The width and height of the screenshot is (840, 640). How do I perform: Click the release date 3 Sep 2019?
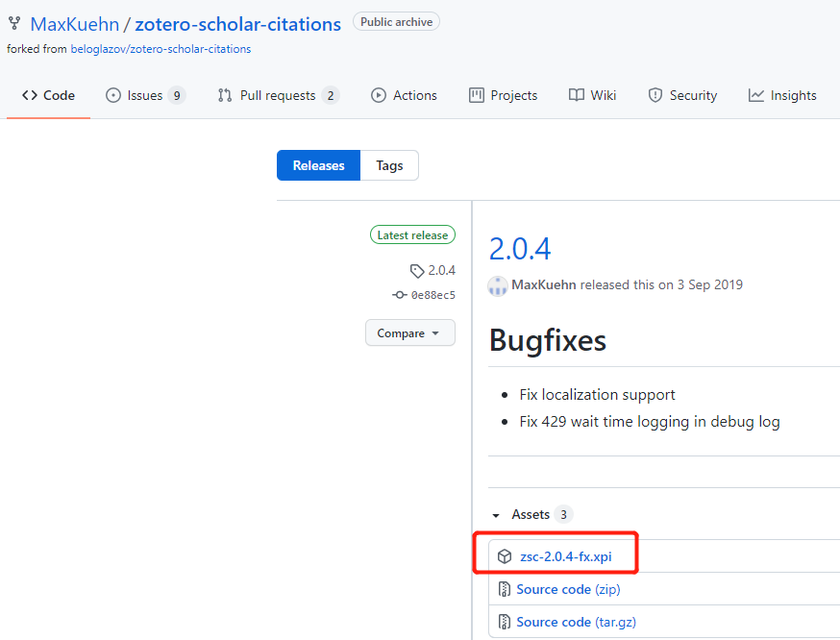710,284
